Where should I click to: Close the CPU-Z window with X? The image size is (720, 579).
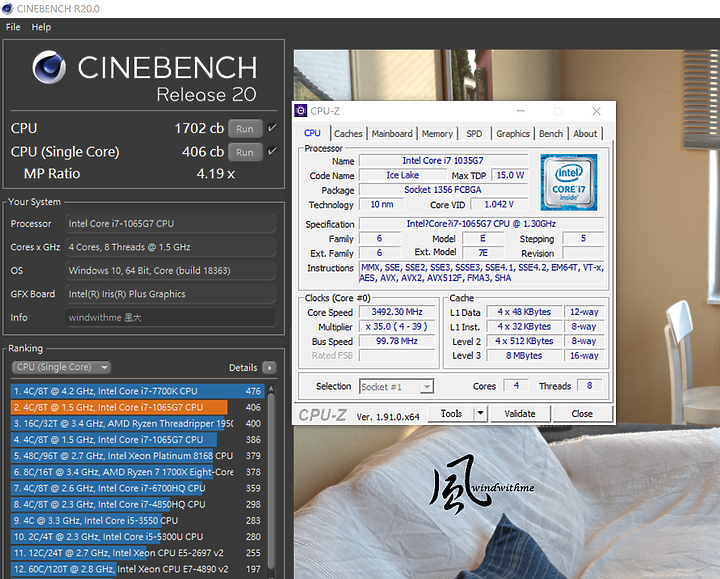[x=596, y=111]
